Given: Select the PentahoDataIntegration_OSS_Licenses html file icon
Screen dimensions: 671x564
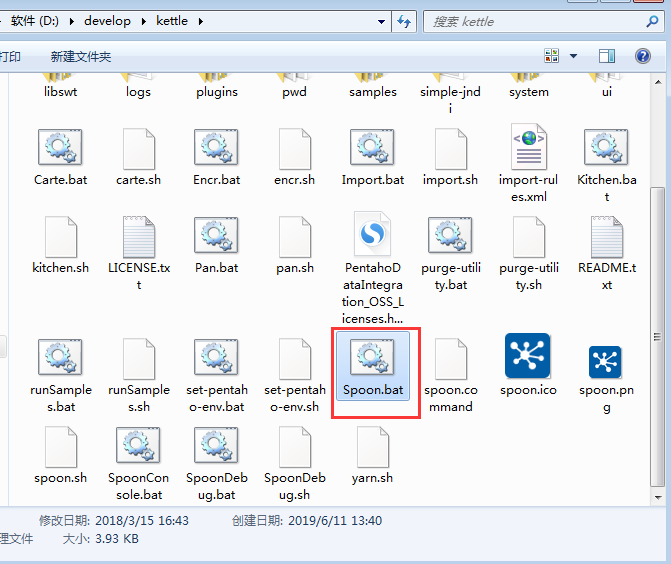Looking at the screenshot, I should pyautogui.click(x=372, y=234).
